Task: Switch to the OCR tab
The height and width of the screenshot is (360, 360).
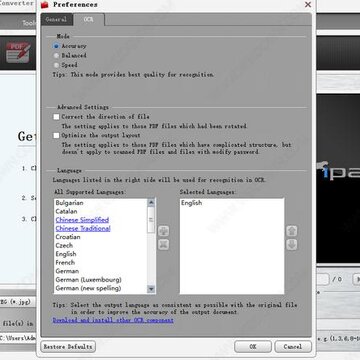Action: coord(89,19)
